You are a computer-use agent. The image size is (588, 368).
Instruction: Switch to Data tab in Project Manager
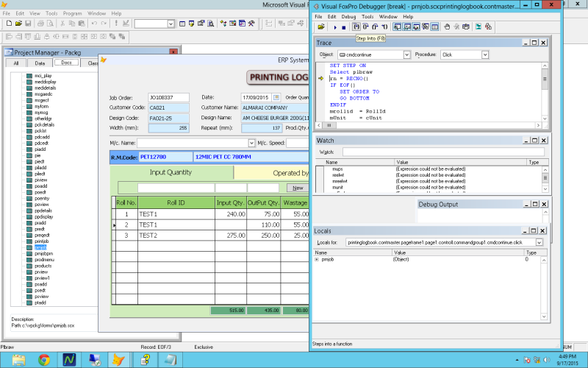pyautogui.click(x=40, y=63)
